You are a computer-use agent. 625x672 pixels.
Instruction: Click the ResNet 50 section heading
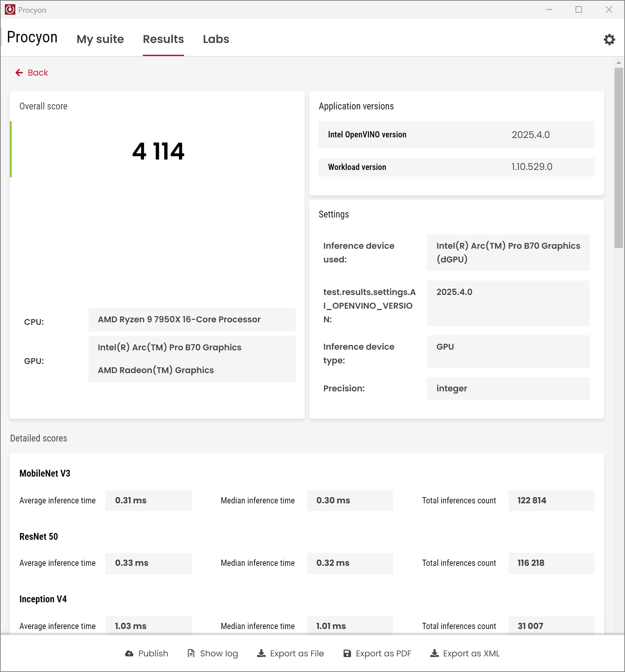click(x=38, y=537)
